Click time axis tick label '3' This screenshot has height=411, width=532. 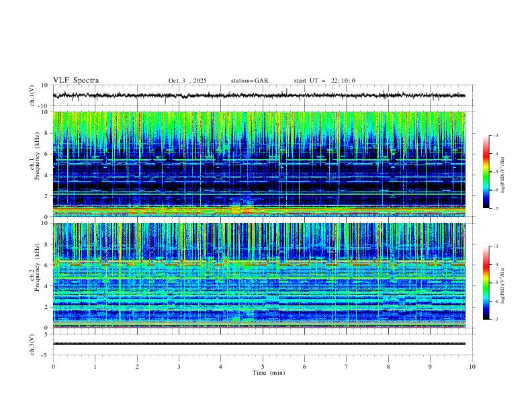point(179,367)
